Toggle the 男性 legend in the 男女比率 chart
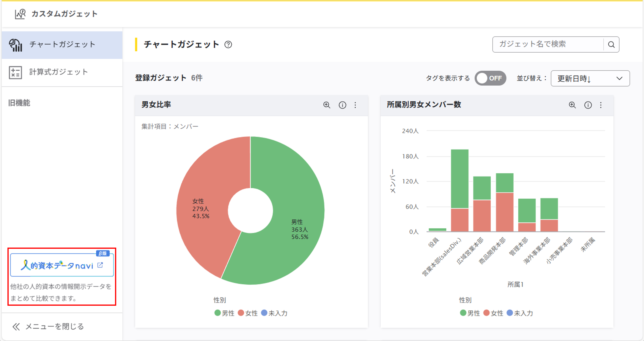 (x=224, y=313)
